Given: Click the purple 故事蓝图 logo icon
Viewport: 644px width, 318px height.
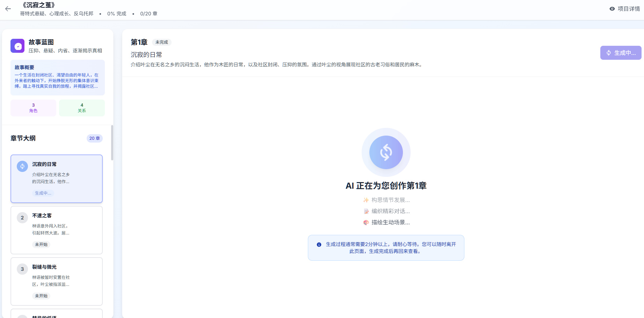Looking at the screenshot, I should [x=17, y=46].
